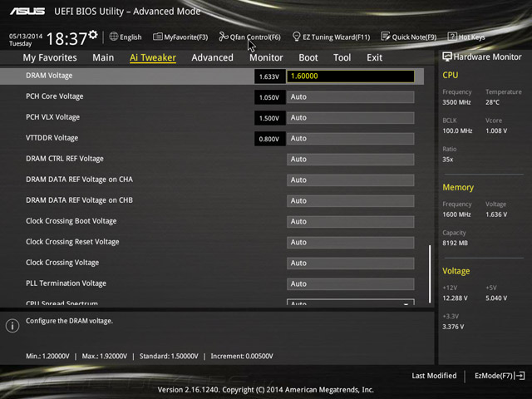This screenshot has height=399, width=532.
Task: Click the Quick Note notepad icon
Action: (x=386, y=37)
